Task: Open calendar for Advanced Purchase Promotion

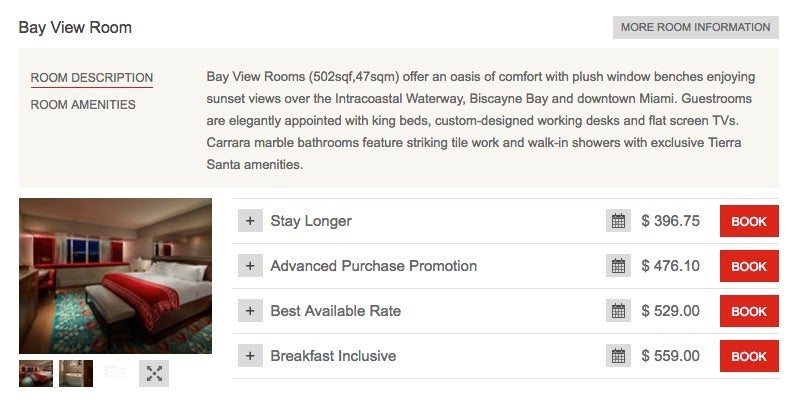Action: coord(618,266)
